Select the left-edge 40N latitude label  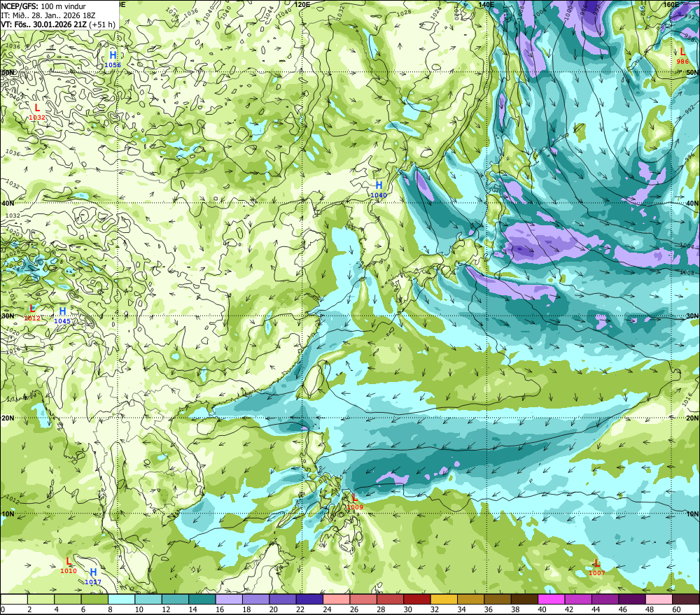[x=7, y=203]
